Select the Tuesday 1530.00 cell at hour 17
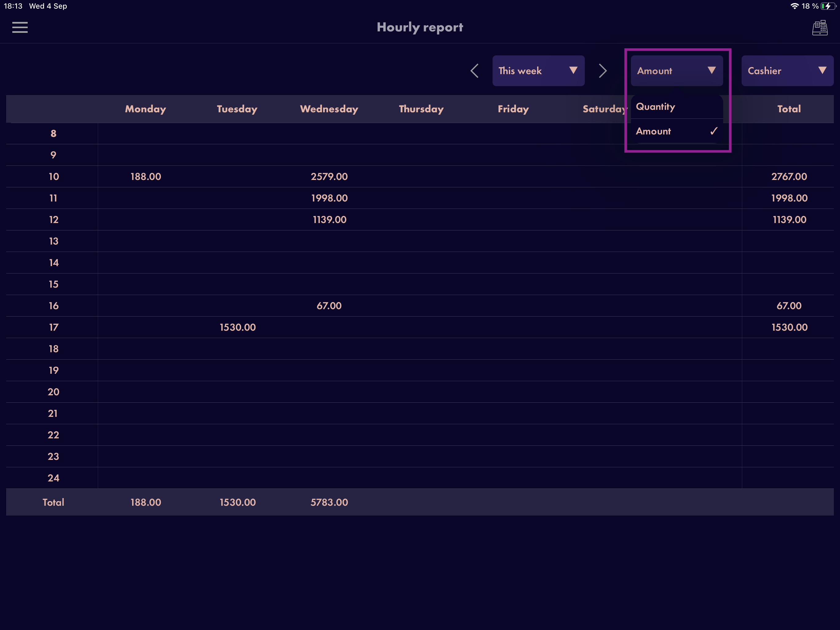This screenshot has width=840, height=630. point(238,328)
